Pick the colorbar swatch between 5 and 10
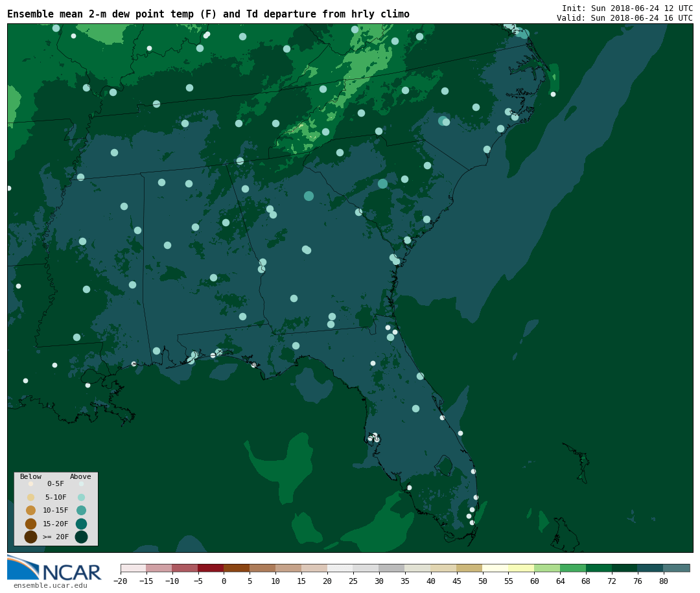Viewport: 700px width, 593px height. (262, 568)
